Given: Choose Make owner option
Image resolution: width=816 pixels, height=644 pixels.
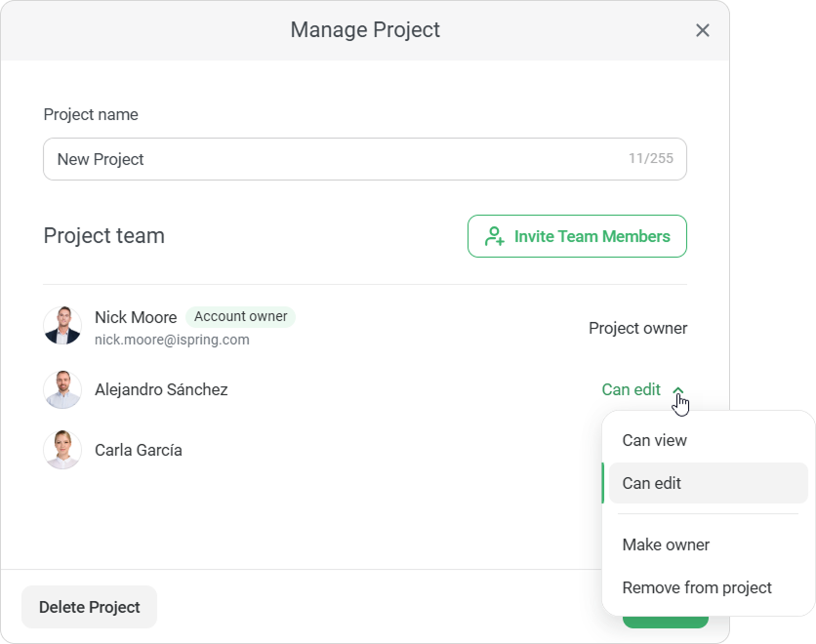Looking at the screenshot, I should point(708,544).
